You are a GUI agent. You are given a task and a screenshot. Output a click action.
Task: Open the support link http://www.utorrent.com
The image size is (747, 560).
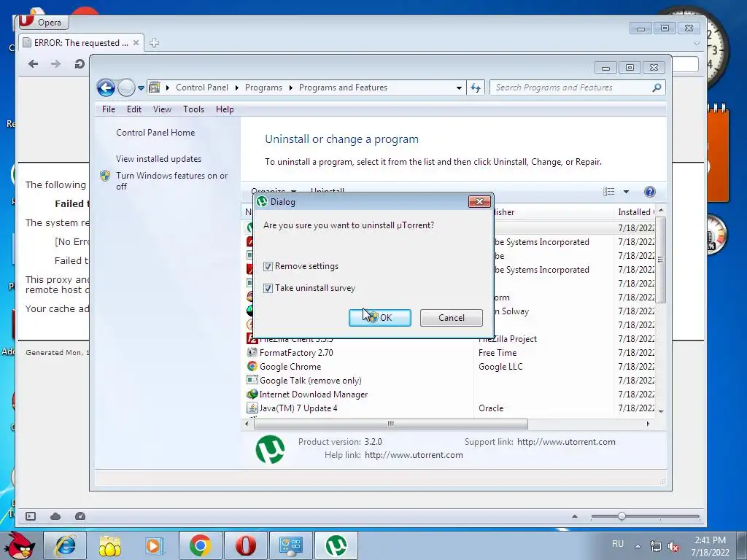[566, 442]
